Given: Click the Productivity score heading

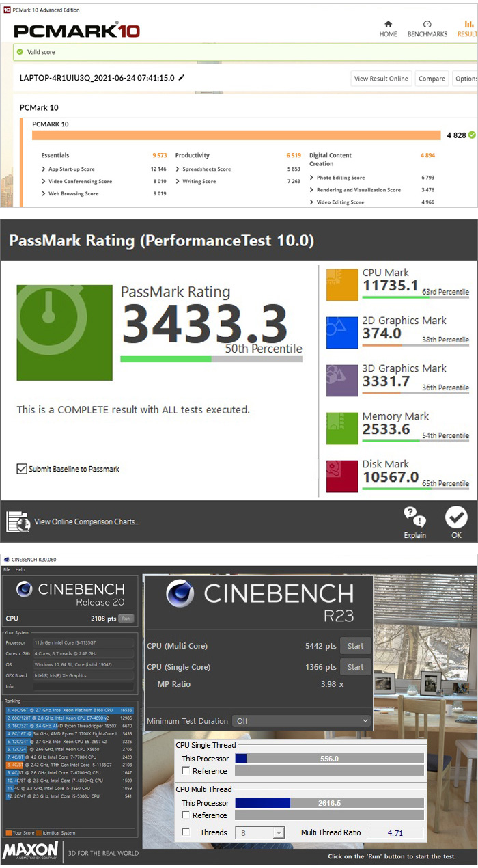Looking at the screenshot, I should (193, 155).
